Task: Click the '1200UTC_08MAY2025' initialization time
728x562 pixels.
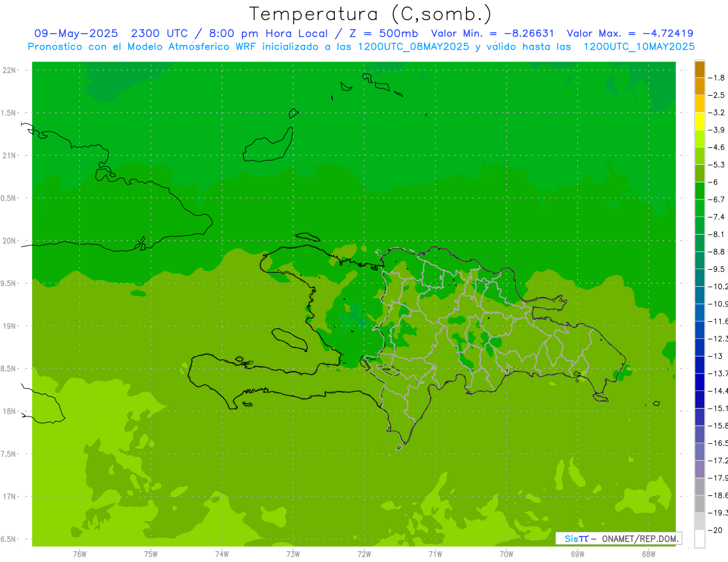Action: click(x=413, y=47)
